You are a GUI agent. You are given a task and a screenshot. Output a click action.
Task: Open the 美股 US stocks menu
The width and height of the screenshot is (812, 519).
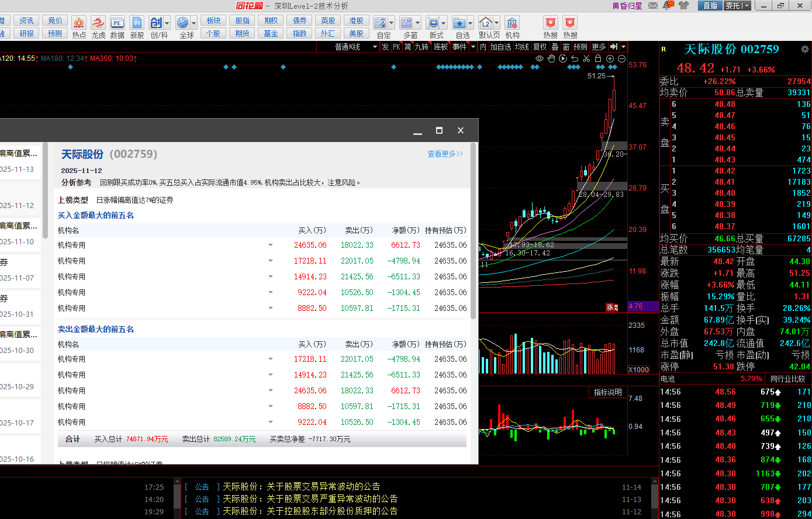pos(357,33)
